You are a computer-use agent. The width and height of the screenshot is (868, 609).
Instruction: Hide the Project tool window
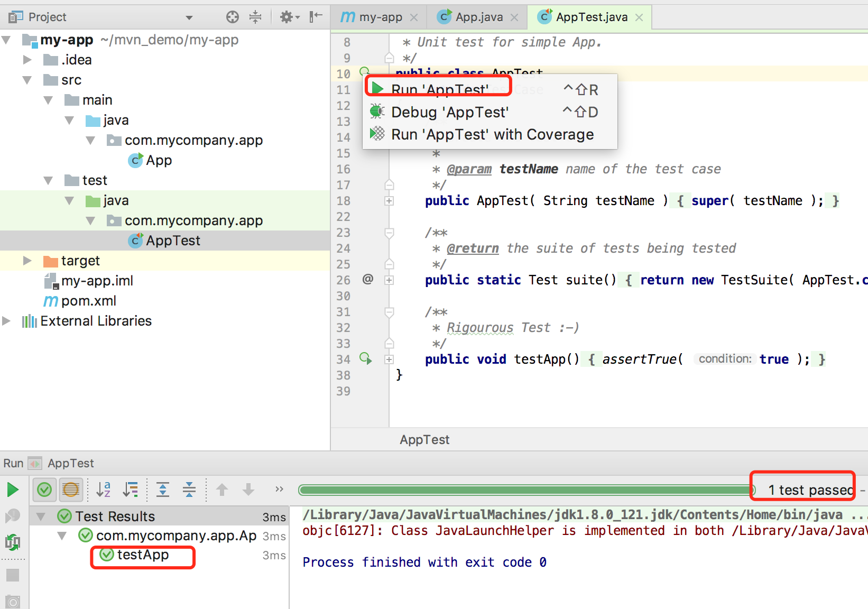(x=316, y=17)
